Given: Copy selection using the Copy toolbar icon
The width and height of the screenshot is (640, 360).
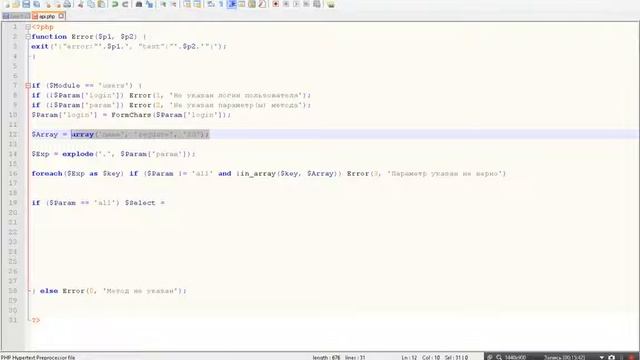Looking at the screenshot, I should [x=91, y=4].
